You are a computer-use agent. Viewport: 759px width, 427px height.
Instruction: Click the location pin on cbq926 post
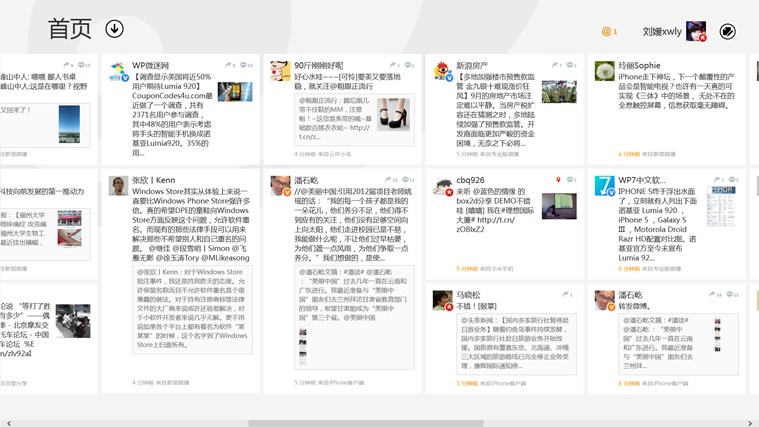point(558,180)
